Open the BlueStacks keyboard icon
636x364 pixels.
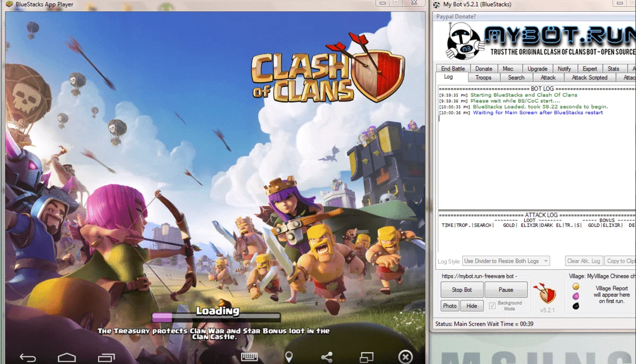tap(250, 357)
